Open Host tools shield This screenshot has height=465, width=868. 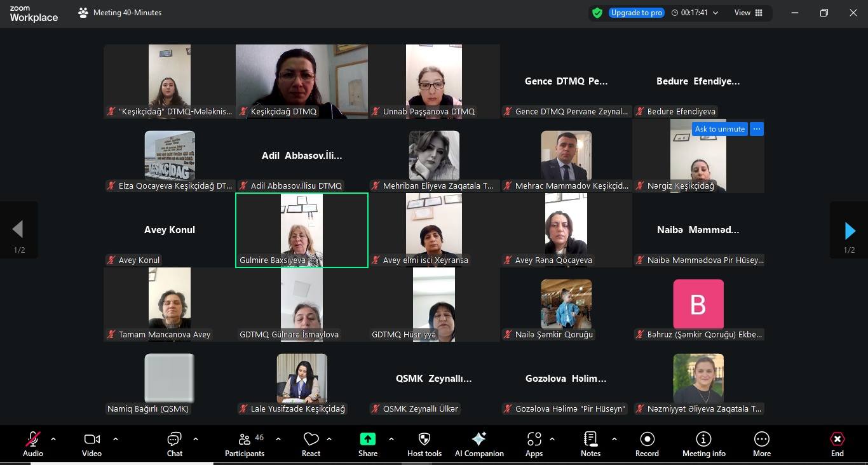424,444
